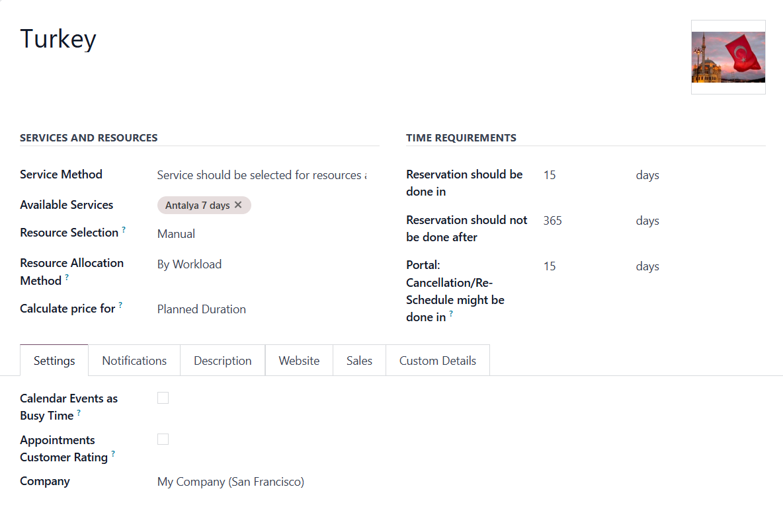The width and height of the screenshot is (783, 532).
Task: Enable Appointments Customer Rating checkbox
Action: [163, 439]
